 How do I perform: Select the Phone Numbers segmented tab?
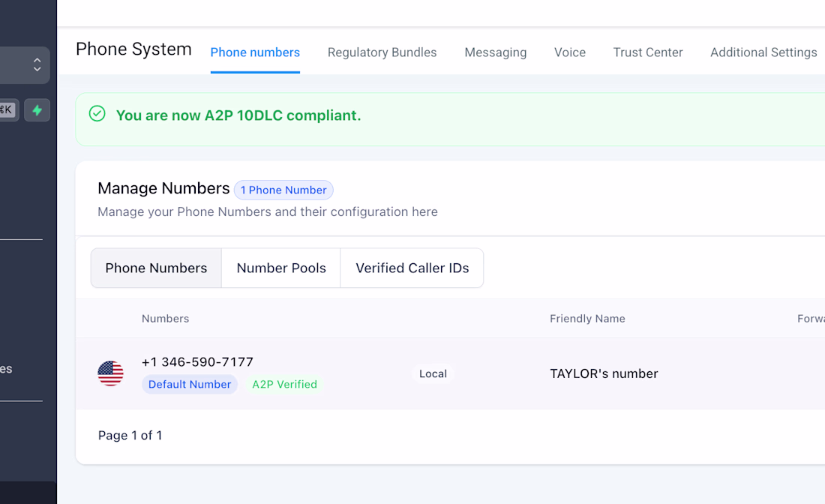(156, 268)
